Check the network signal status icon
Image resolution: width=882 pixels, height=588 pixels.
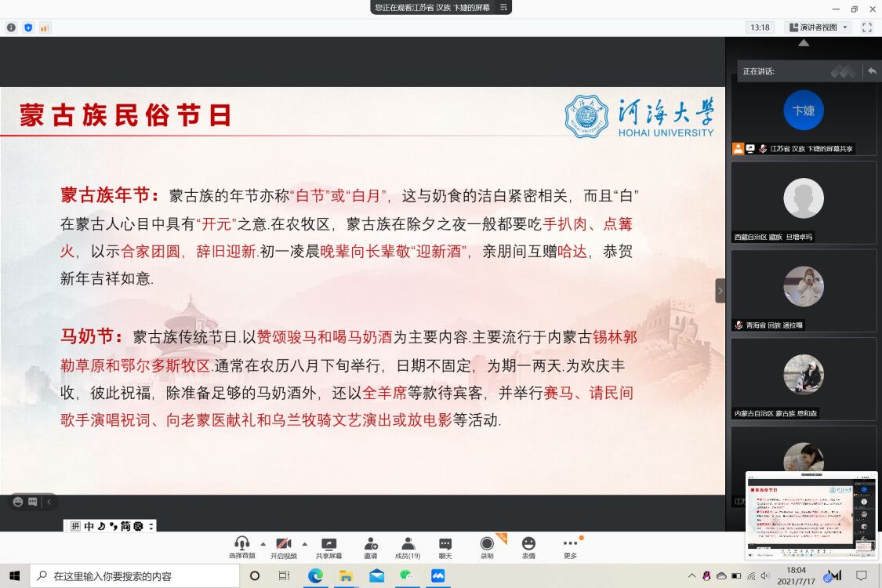click(x=45, y=27)
